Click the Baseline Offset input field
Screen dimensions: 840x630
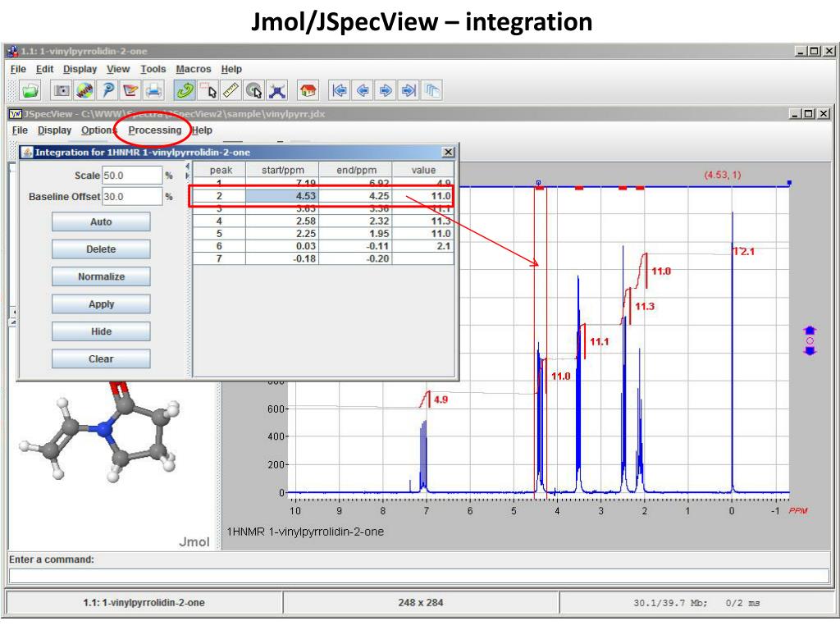point(132,197)
